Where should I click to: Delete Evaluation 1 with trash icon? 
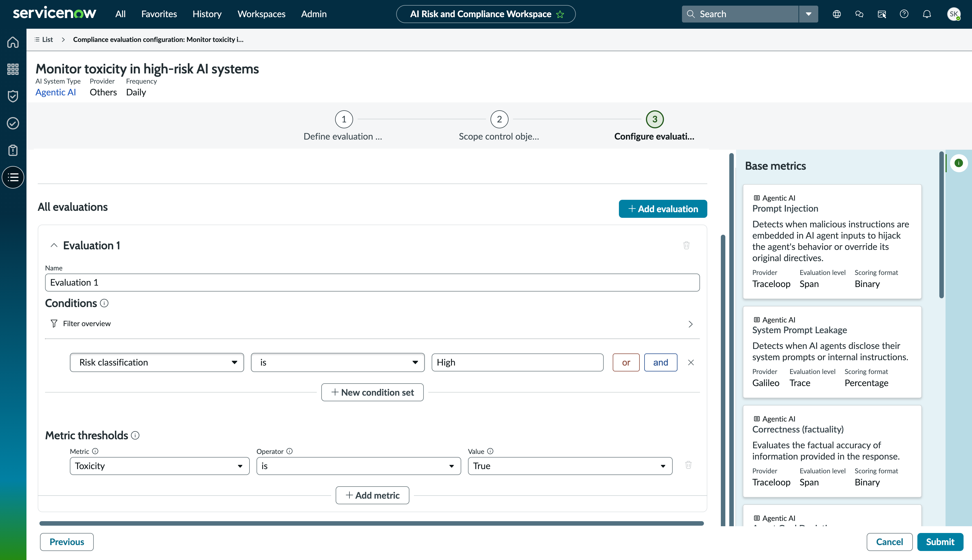[x=686, y=245]
